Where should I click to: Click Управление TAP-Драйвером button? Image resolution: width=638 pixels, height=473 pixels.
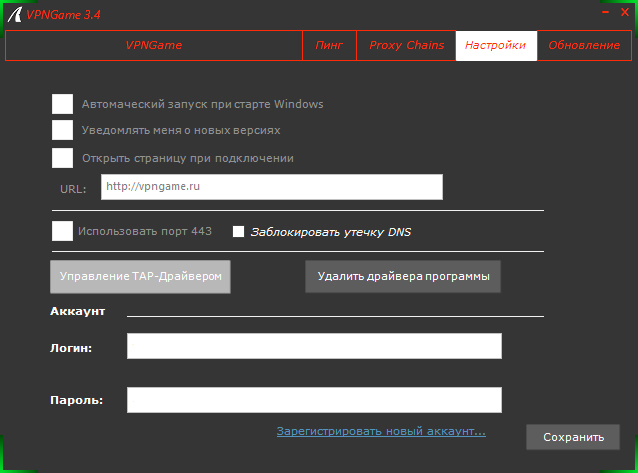click(x=140, y=277)
